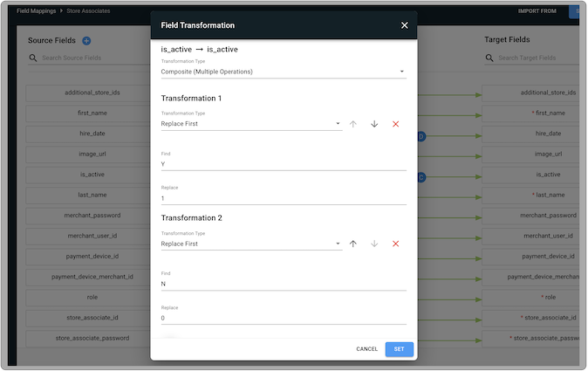
Task: Open Transformation 1 type dropdown
Action: coord(251,124)
